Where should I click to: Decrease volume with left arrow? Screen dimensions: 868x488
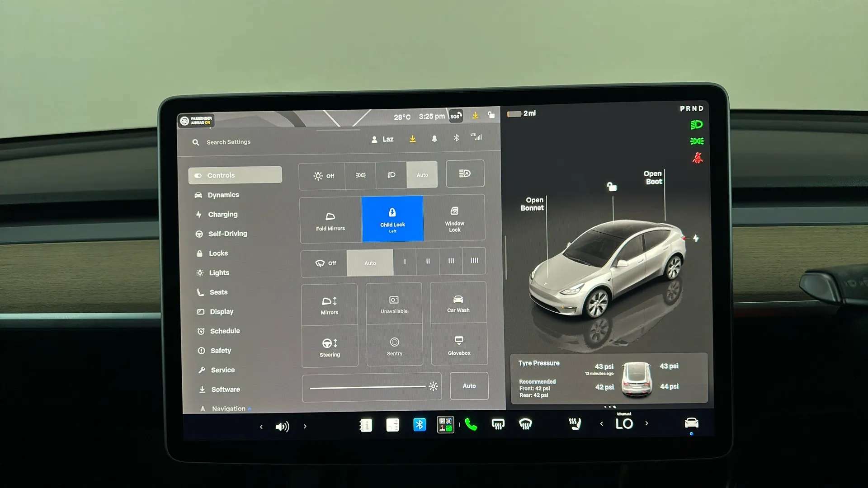(x=261, y=427)
